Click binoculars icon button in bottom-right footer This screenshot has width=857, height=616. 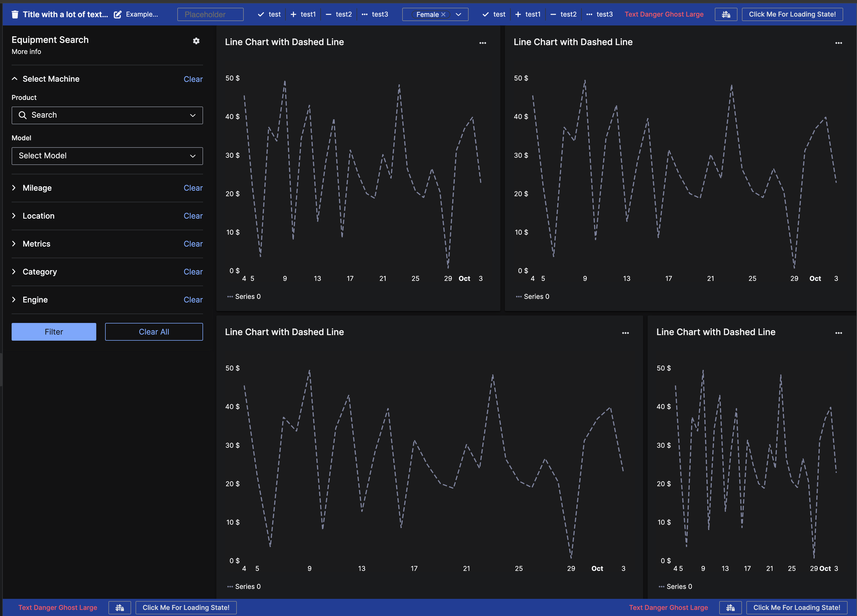click(x=730, y=607)
